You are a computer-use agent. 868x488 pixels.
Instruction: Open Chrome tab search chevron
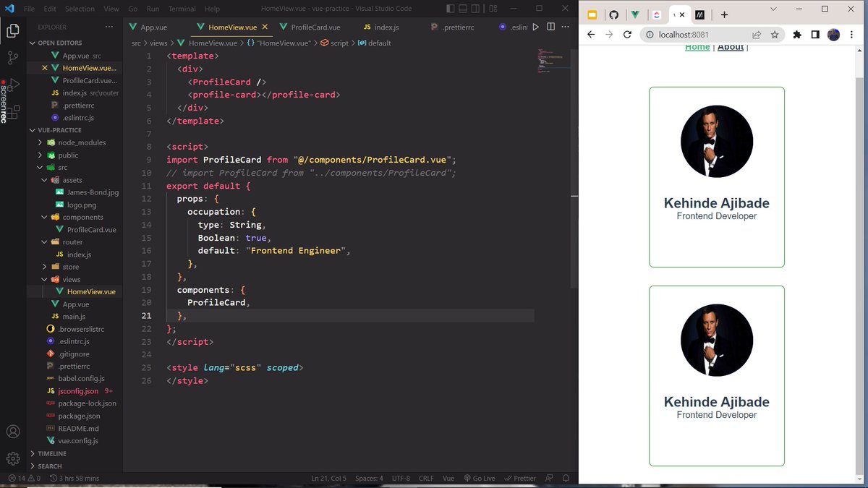tap(773, 9)
